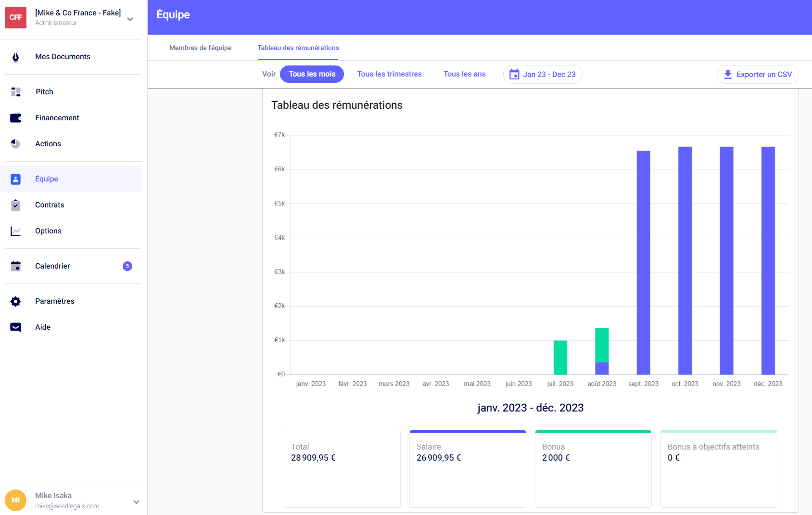The height and width of the screenshot is (515, 812).
Task: Click the Contrats clipboard icon
Action: pyautogui.click(x=15, y=205)
